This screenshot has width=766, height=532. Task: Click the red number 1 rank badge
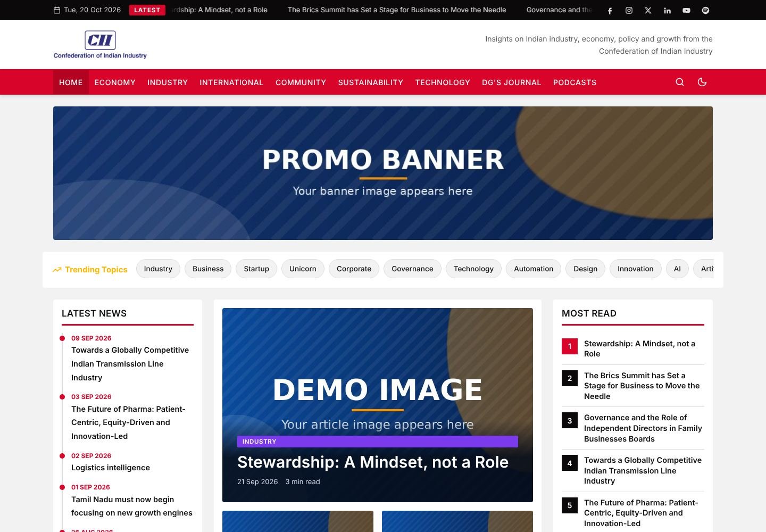570,346
